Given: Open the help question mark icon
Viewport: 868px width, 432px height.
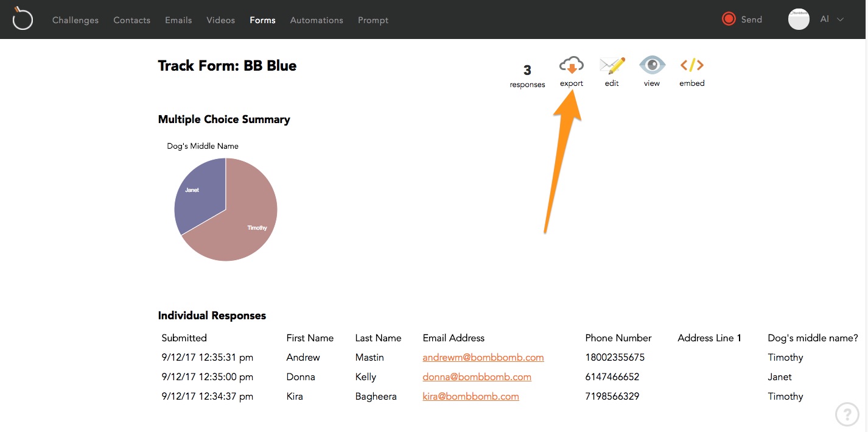Looking at the screenshot, I should (847, 414).
